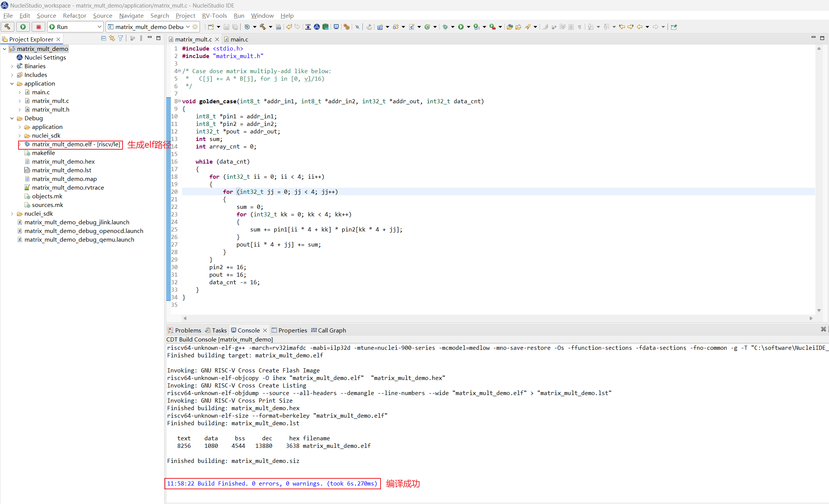Collapse the top-level application folder
Viewport: 829px width, 504px height.
click(12, 84)
